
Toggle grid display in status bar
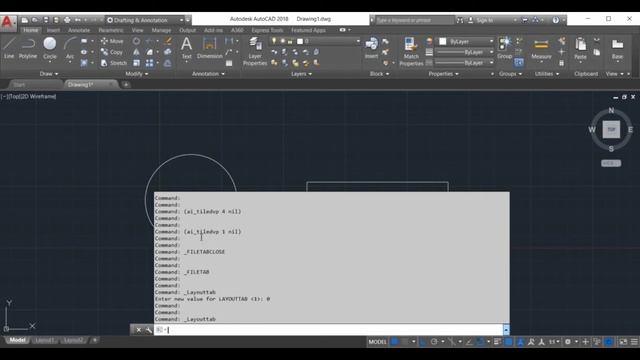pos(395,342)
